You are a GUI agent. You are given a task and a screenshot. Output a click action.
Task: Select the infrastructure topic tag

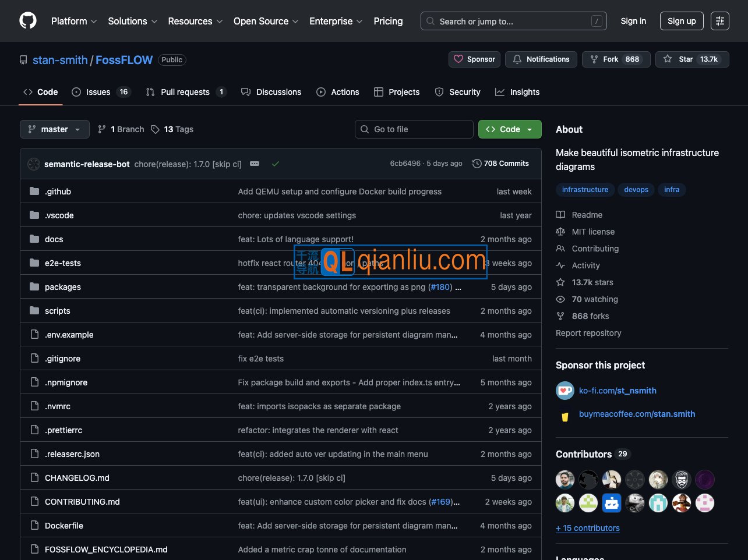[585, 190]
